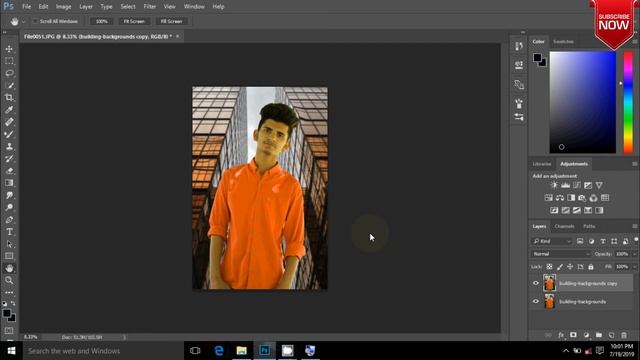Expand status bar info arrow
Viewport: 640px width, 360px height.
[x=124, y=338]
